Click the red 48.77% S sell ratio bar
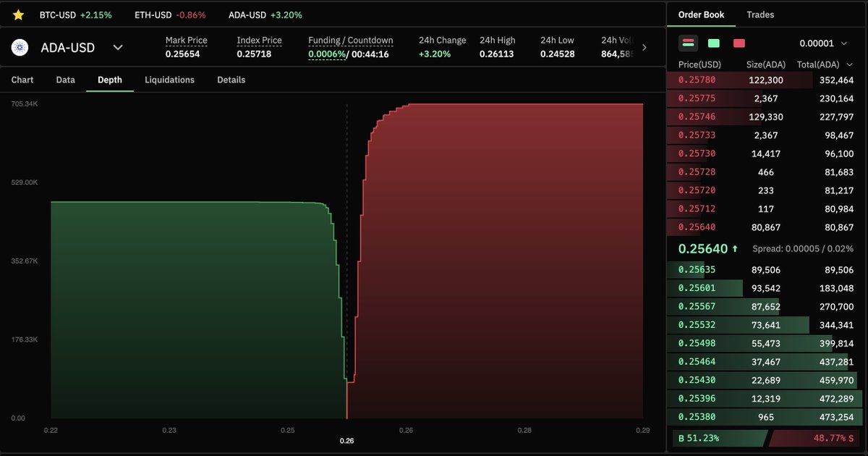868x456 pixels. point(815,438)
